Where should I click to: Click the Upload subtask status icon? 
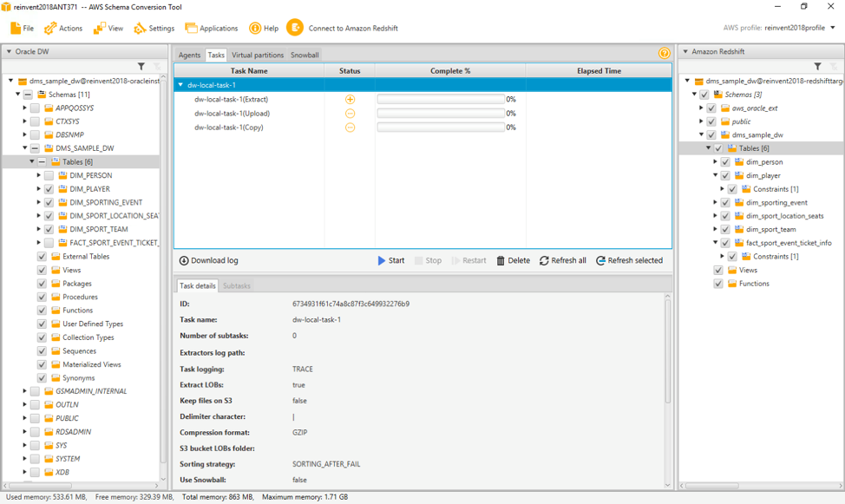click(350, 113)
